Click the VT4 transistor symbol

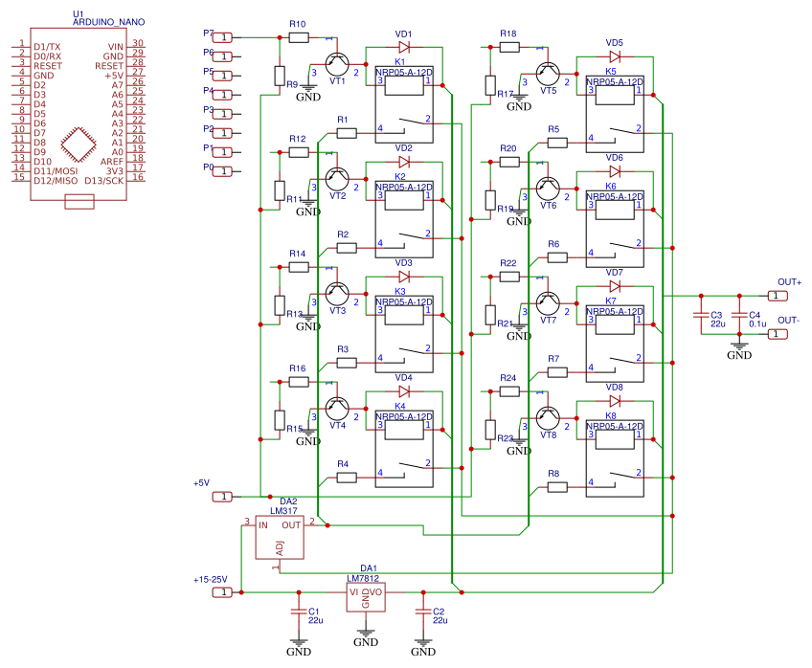(337, 408)
